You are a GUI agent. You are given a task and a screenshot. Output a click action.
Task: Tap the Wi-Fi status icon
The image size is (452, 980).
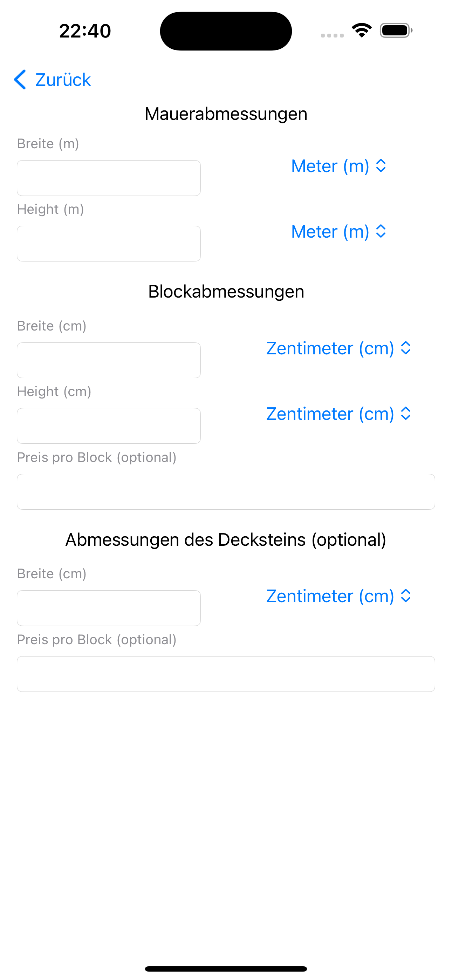362,30
